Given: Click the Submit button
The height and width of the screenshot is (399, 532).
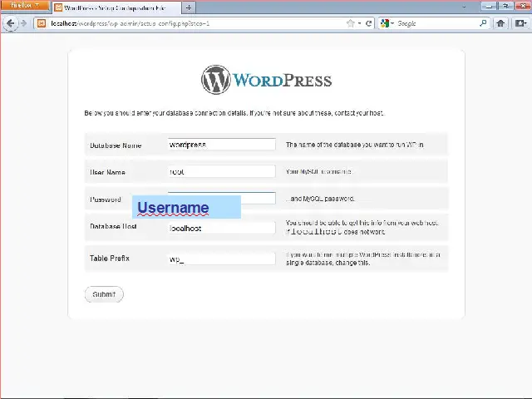Looking at the screenshot, I should click(x=104, y=294).
